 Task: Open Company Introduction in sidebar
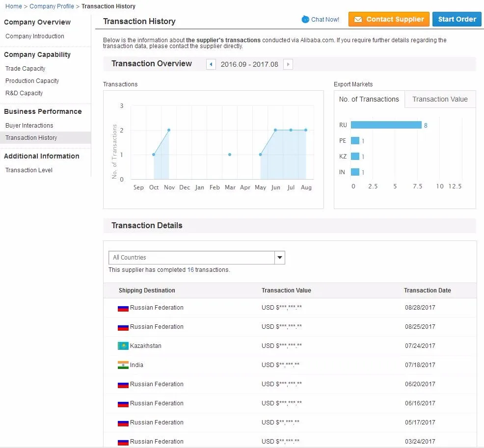35,36
